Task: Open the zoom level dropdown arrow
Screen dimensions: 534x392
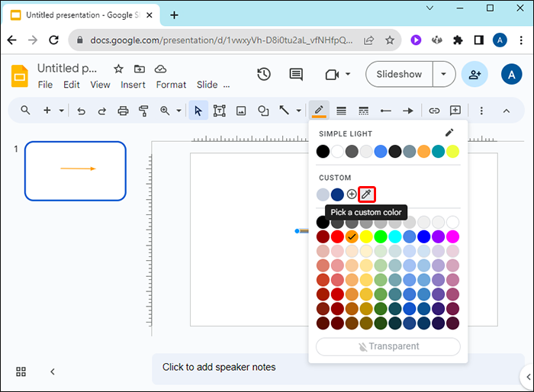Action: click(x=179, y=111)
